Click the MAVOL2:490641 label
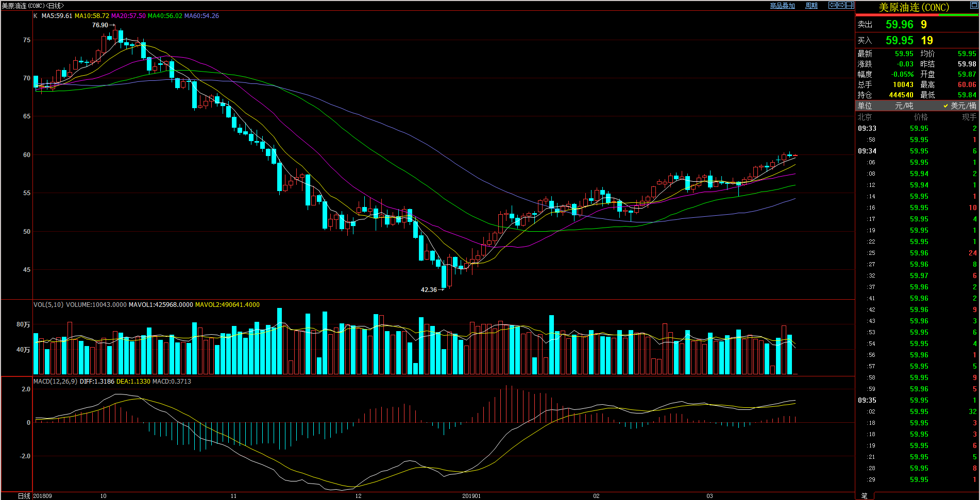 (227, 305)
